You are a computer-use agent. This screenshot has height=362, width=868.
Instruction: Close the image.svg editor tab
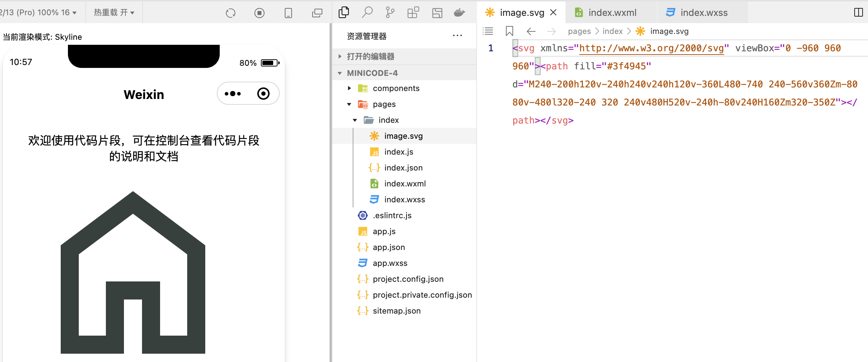553,12
